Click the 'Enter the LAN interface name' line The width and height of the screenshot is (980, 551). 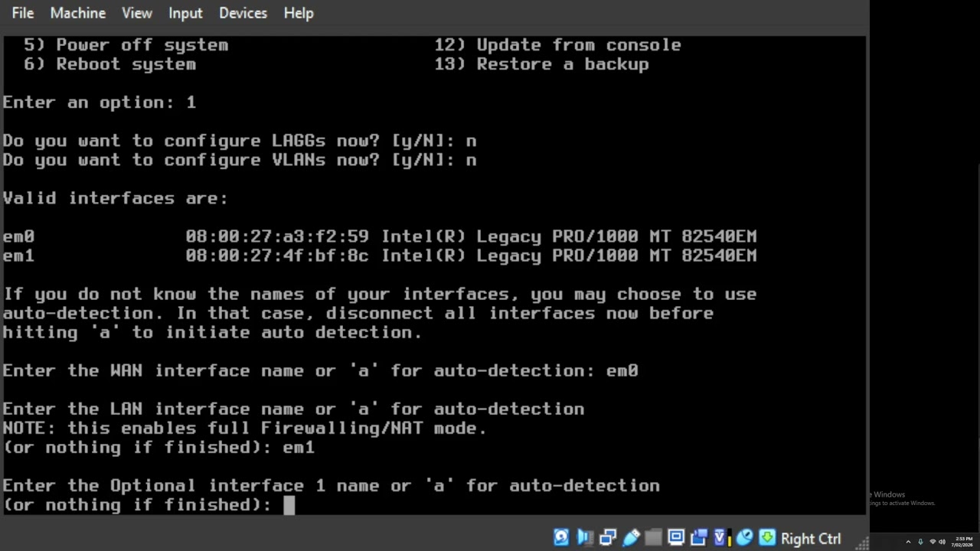(293, 409)
